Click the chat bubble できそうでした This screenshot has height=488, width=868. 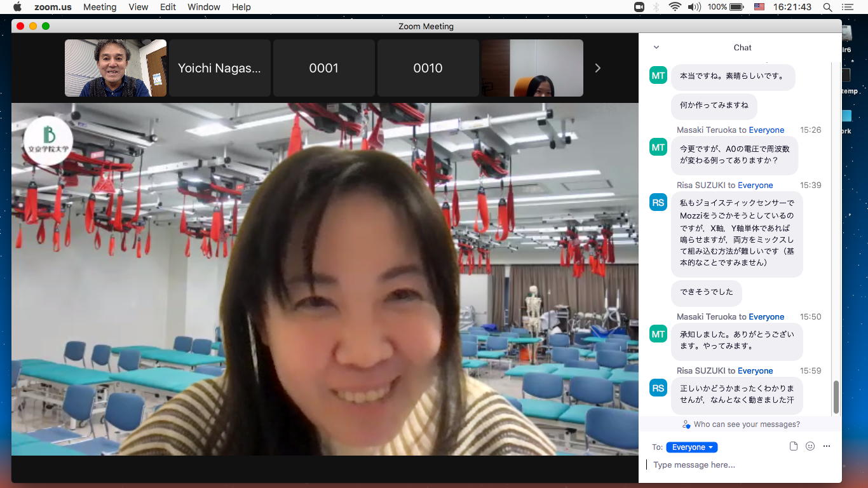pyautogui.click(x=707, y=292)
